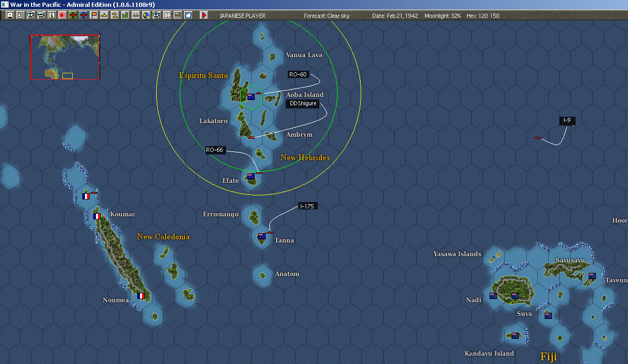Click the Anatom island label

click(287, 274)
